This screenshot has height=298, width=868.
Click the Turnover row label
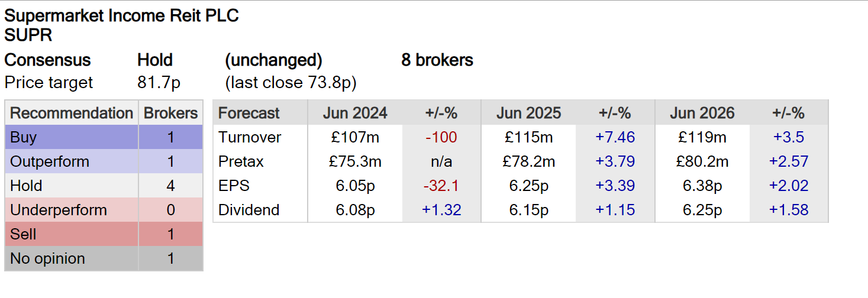250,138
